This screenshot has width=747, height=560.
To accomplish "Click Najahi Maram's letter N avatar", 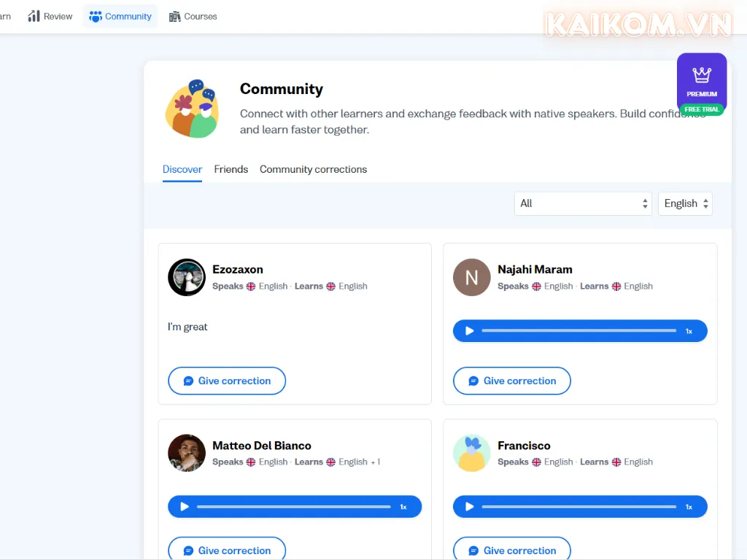I will point(471,277).
